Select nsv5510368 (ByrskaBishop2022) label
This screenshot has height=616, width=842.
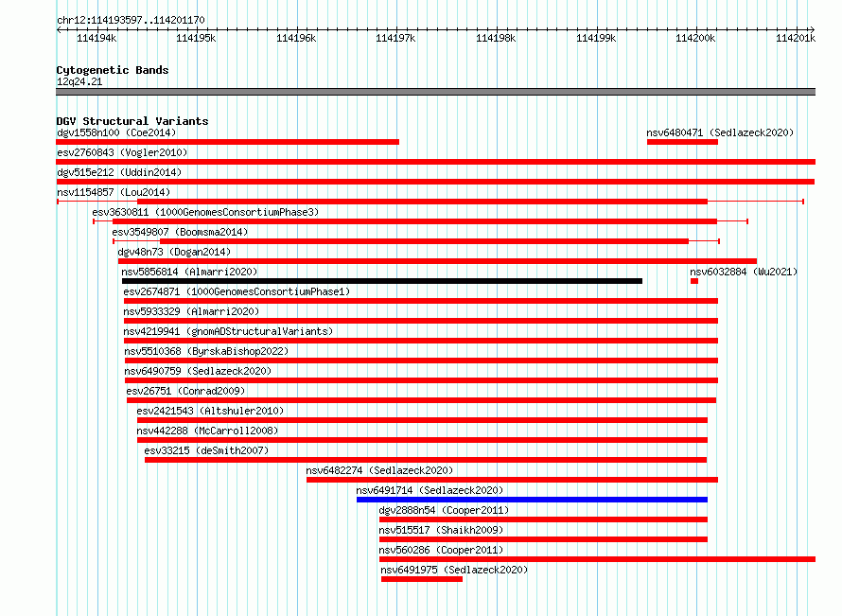[x=206, y=351]
